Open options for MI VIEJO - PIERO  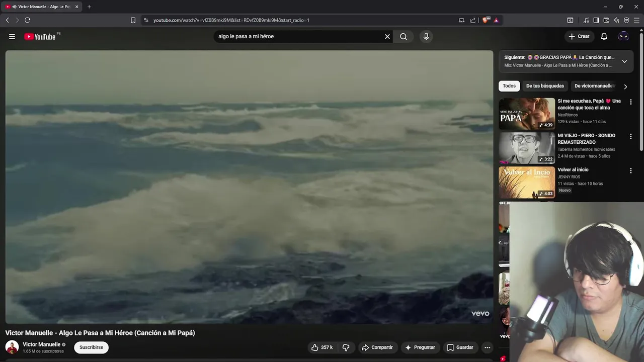(631, 136)
